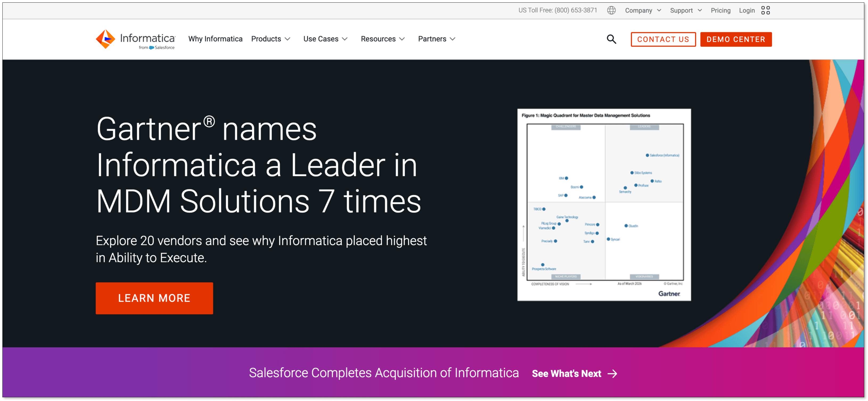Expand the Use Cases menu

click(325, 39)
